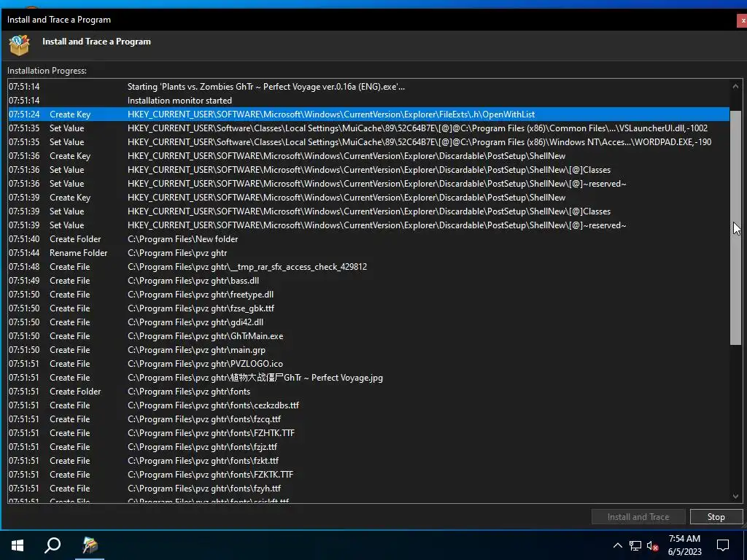Select the gdi42.dll Create File row
This screenshot has height=560, width=747.
368,322
